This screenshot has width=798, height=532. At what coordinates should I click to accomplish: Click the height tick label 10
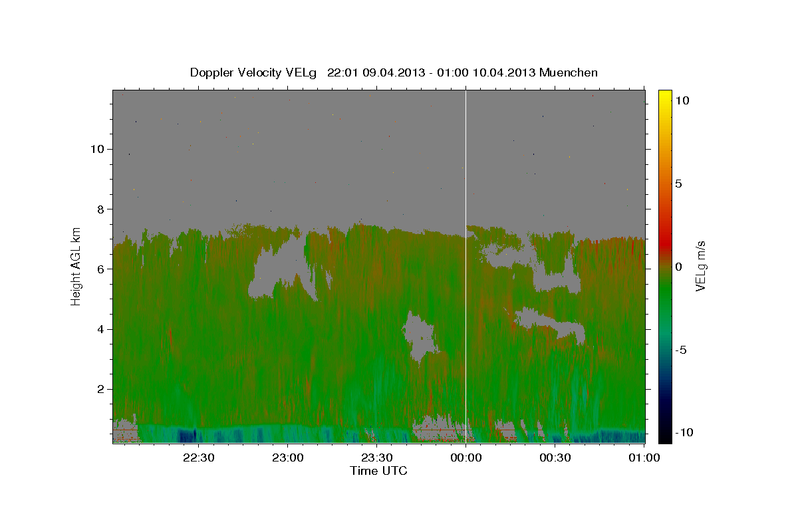pyautogui.click(x=96, y=149)
